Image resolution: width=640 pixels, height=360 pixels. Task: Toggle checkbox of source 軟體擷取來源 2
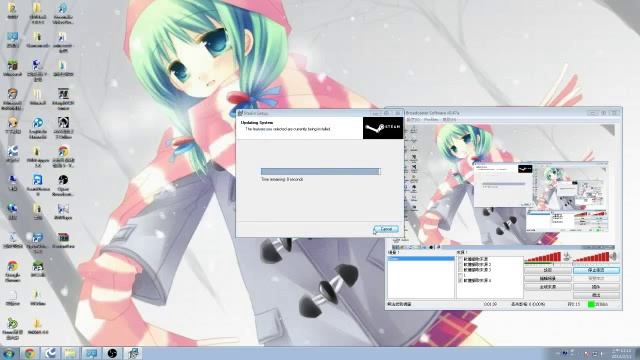(x=460, y=264)
